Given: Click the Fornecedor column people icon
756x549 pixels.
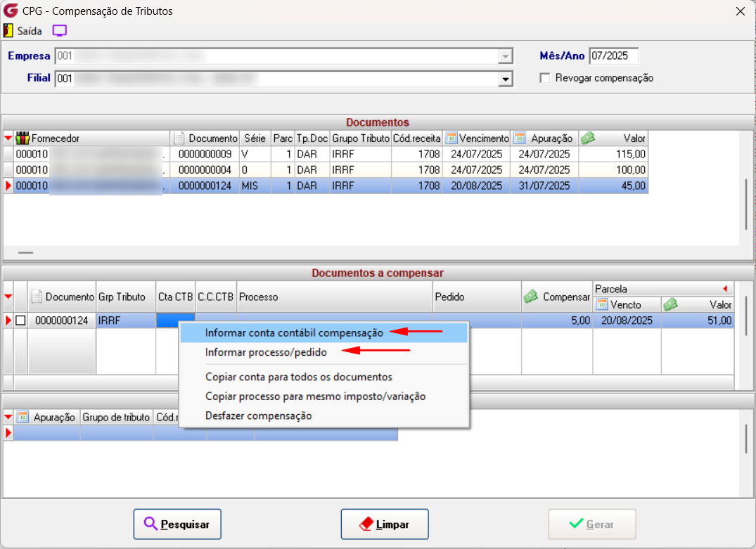Looking at the screenshot, I should pos(23,138).
